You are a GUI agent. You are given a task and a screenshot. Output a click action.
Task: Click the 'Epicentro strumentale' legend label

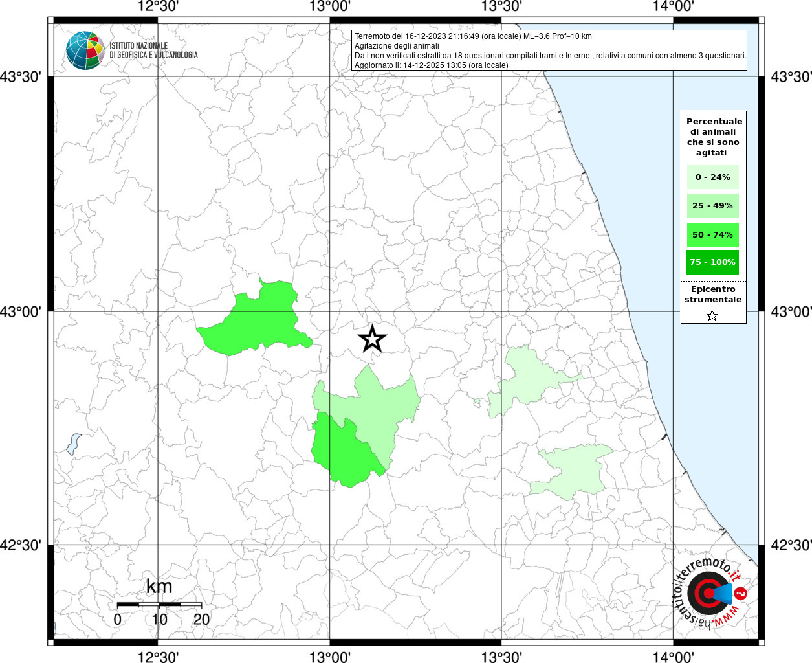pos(713,295)
